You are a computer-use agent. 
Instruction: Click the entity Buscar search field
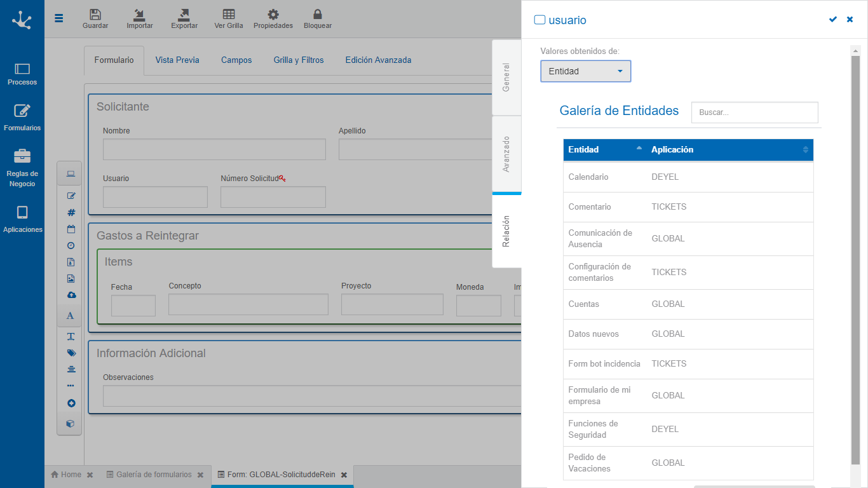pyautogui.click(x=754, y=112)
